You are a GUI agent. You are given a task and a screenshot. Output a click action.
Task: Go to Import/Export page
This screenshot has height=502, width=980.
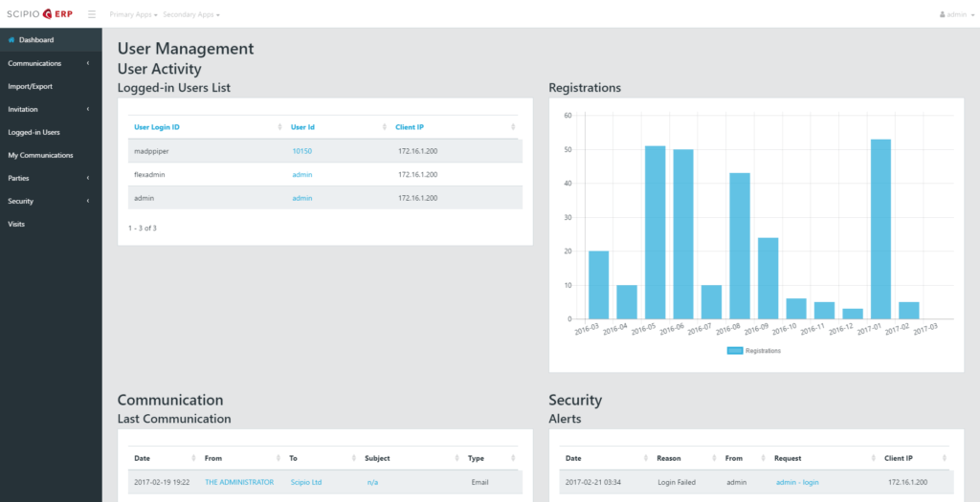point(30,86)
